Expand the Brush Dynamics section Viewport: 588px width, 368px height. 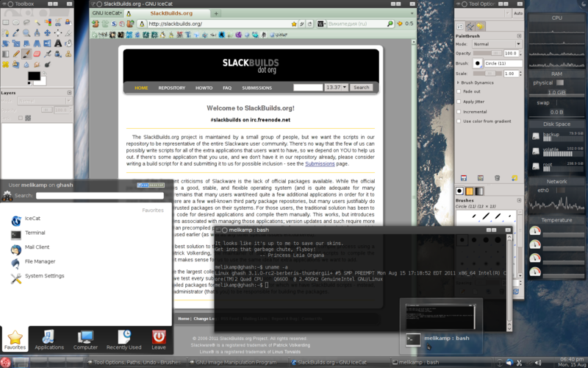[458, 82]
